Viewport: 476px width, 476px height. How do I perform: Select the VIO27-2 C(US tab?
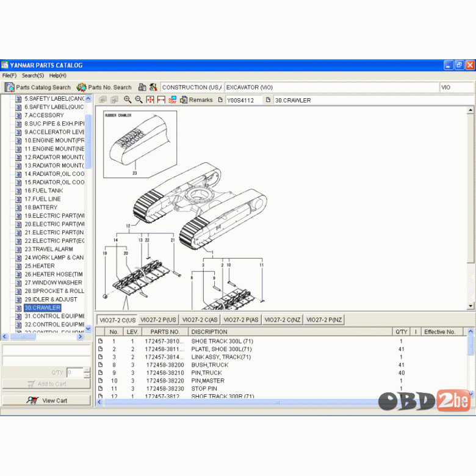(117, 320)
